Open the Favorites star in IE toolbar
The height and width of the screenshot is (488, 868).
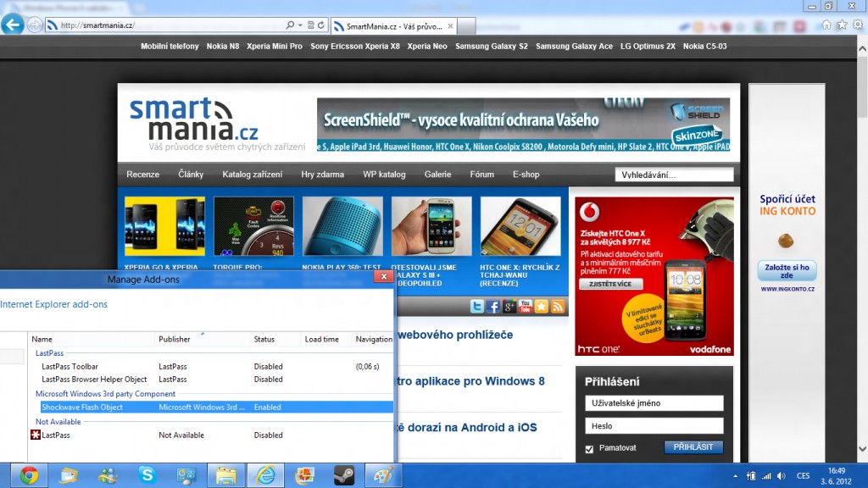842,25
